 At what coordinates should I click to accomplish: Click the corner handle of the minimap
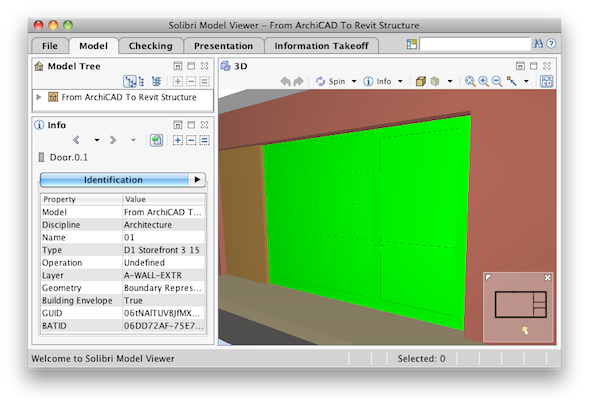pyautogui.click(x=488, y=277)
